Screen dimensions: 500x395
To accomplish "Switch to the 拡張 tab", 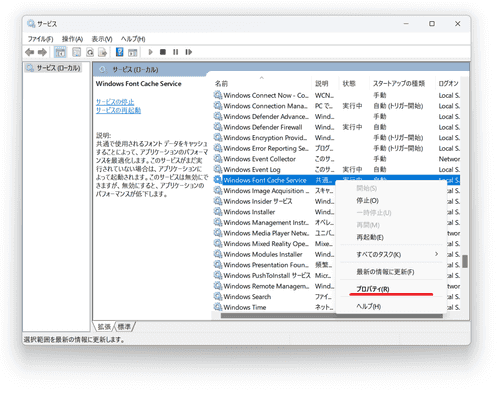I will 104,327.
